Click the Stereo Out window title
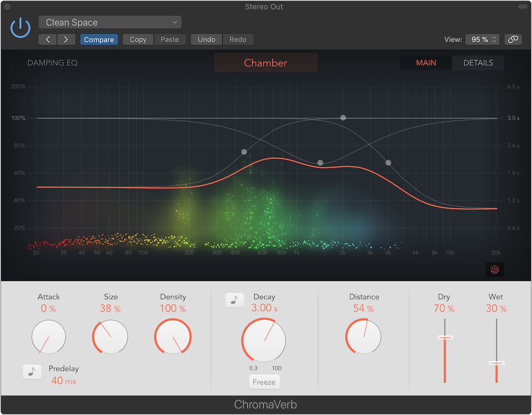 tap(264, 7)
